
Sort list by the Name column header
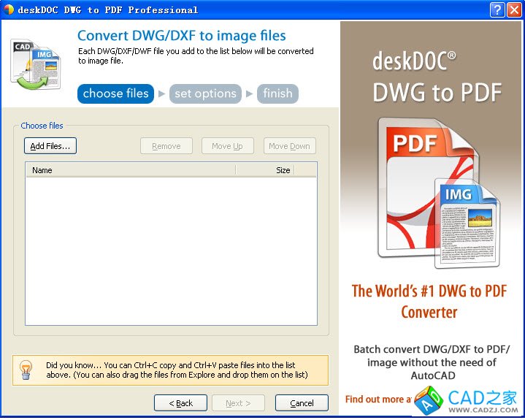coord(130,170)
